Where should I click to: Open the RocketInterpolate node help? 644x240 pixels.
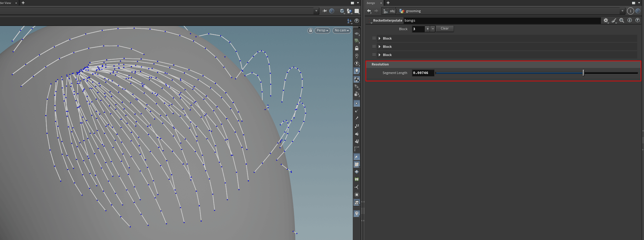[x=637, y=20]
